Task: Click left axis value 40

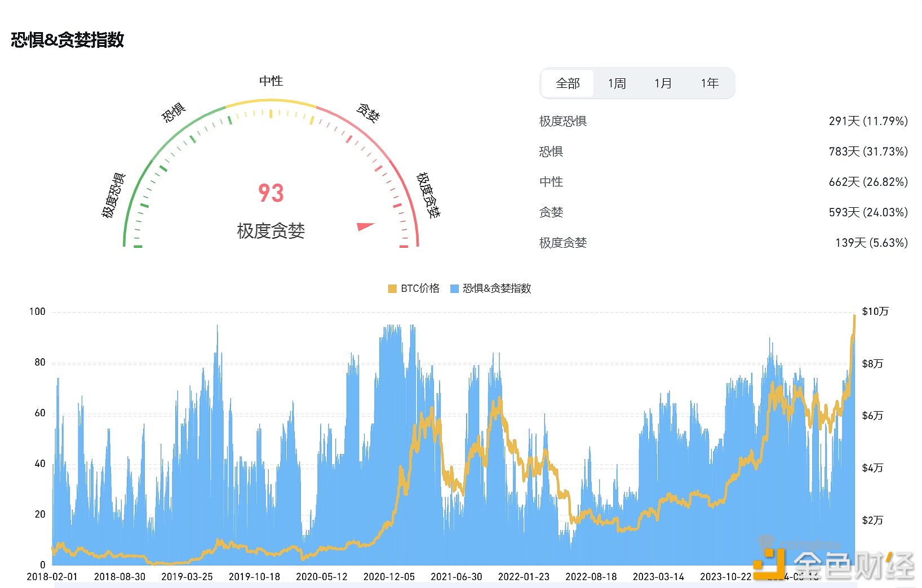Action: click(x=39, y=464)
